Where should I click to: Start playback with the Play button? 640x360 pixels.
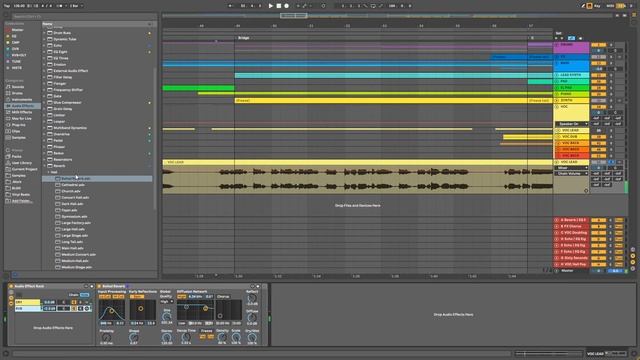271,6
